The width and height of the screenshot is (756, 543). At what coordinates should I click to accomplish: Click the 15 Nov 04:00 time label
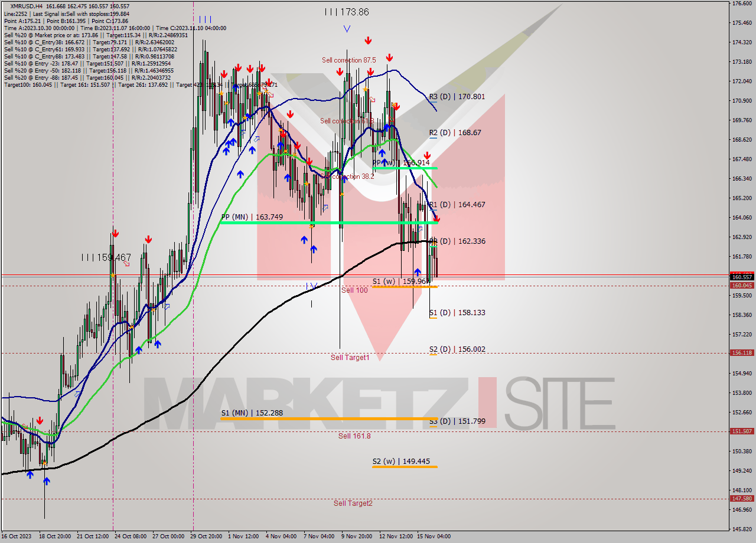(434, 537)
